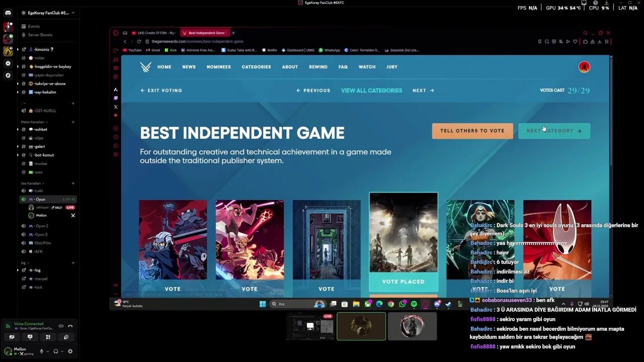Image resolution: width=644 pixels, height=362 pixels.
Task: Open the CATEGORIES menu item
Action: point(256,67)
